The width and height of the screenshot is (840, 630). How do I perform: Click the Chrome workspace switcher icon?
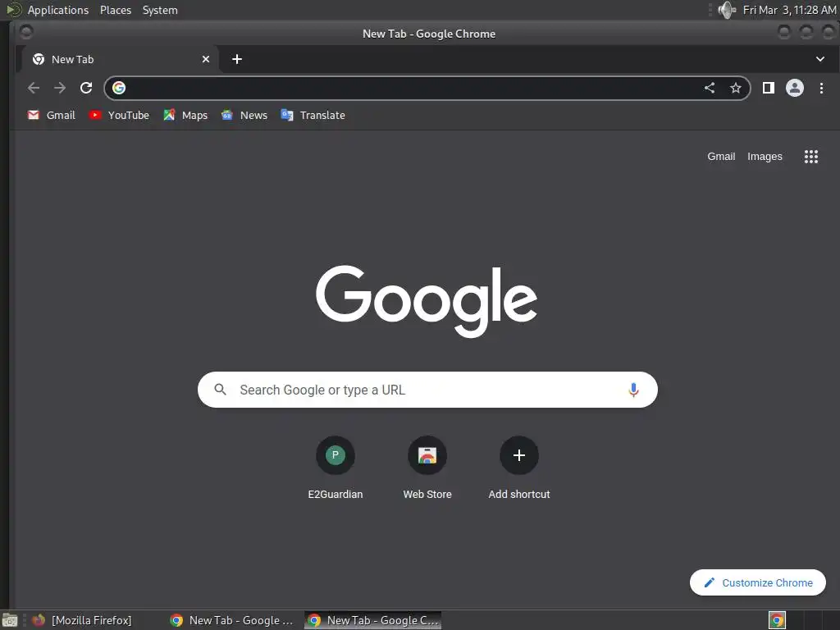coord(777,620)
